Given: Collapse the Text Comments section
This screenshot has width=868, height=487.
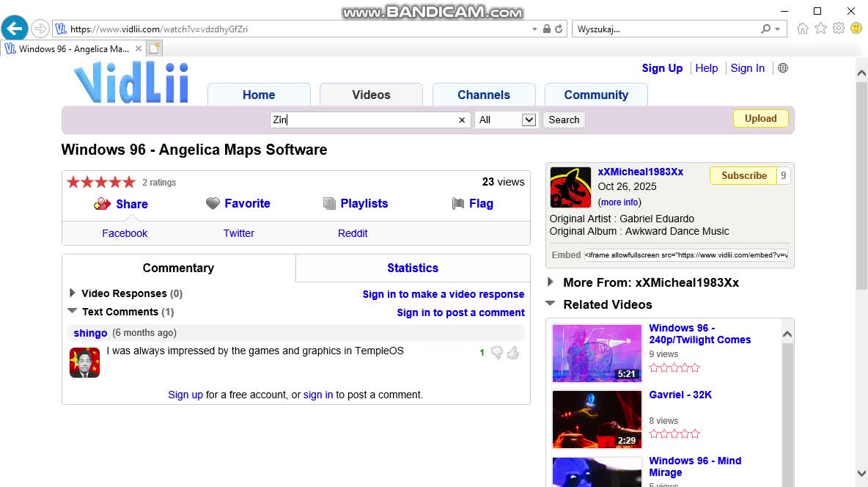Looking at the screenshot, I should tap(72, 312).
